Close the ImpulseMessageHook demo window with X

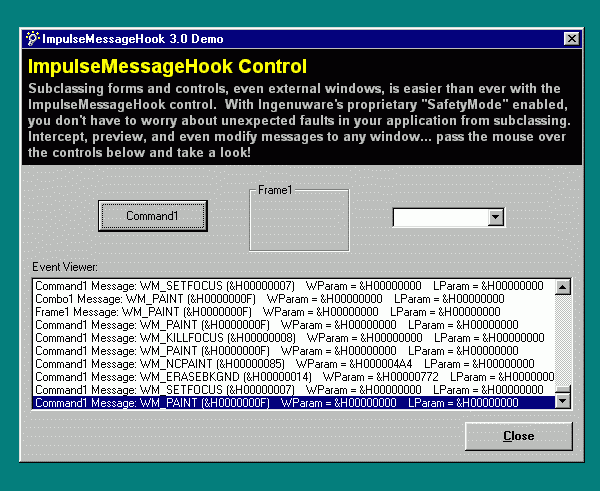571,39
